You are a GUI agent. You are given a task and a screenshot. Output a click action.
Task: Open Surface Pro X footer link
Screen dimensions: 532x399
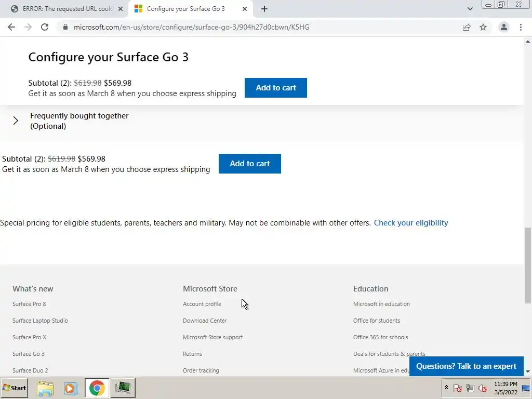click(29, 337)
